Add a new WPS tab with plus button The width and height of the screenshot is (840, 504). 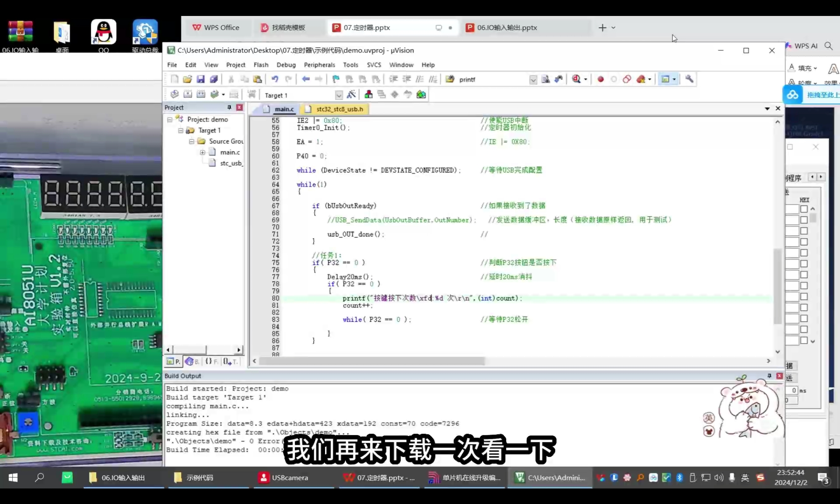602,28
